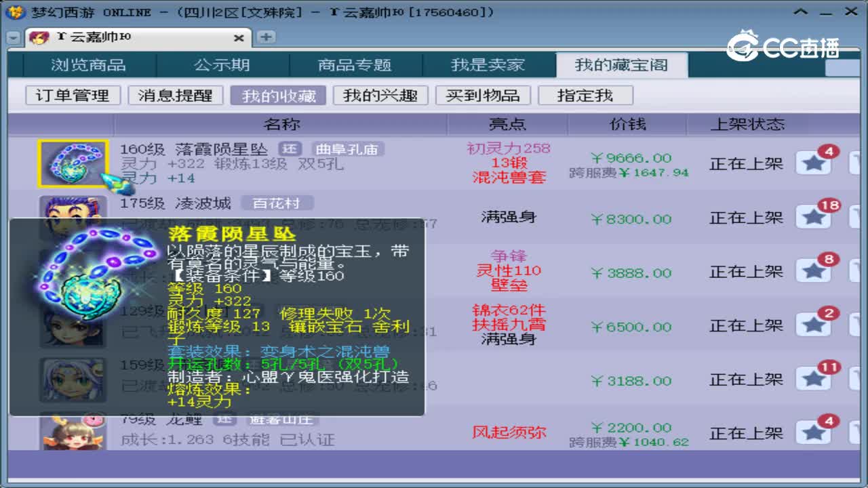Image resolution: width=868 pixels, height=488 pixels.
Task: Show 我的收藏 list
Action: [x=278, y=96]
